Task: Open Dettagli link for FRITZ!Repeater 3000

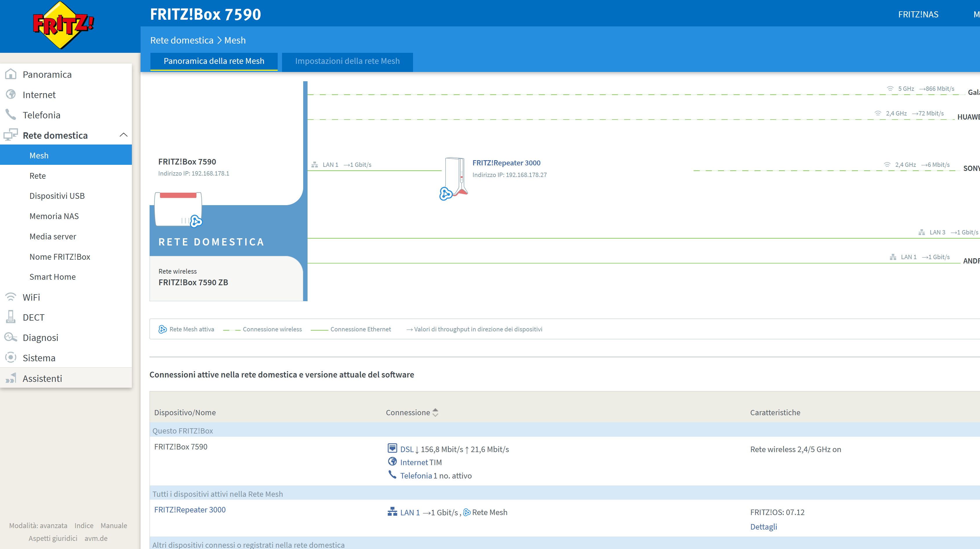Action: (763, 527)
